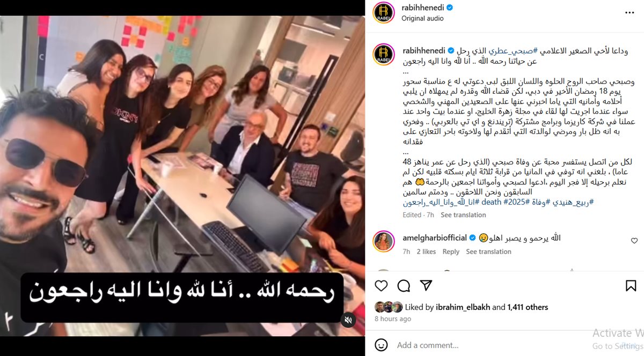
Task: Open rabihhenedi profile picture in header
Action: 384,12
